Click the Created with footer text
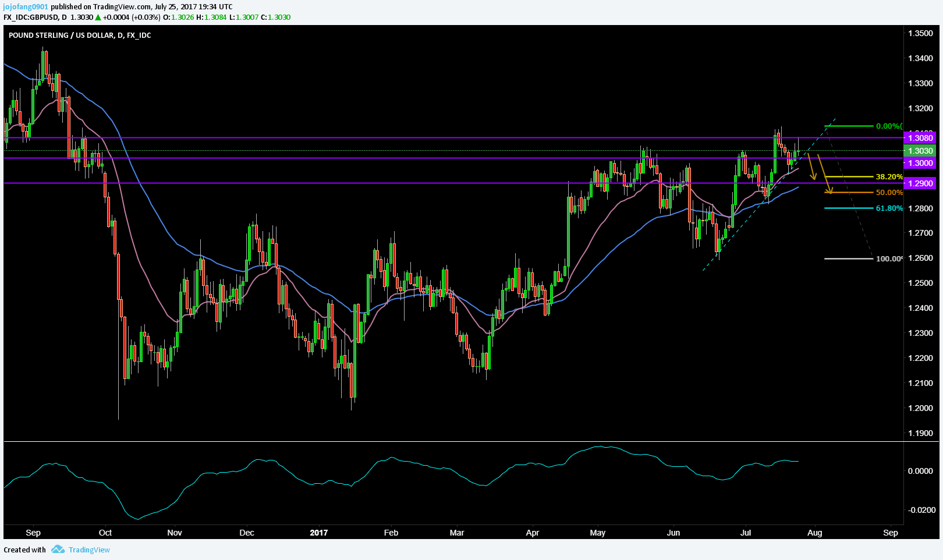Screen dimensions: 943x560 pyautogui.click(x=24, y=550)
